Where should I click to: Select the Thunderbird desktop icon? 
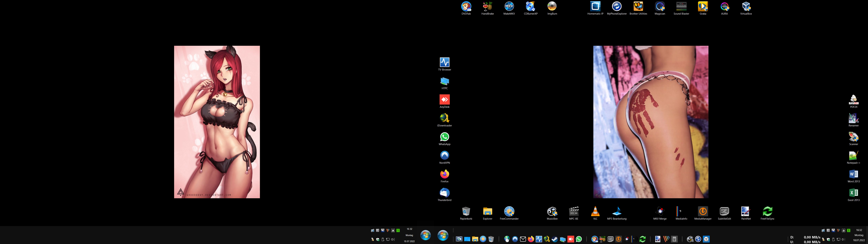tap(445, 195)
